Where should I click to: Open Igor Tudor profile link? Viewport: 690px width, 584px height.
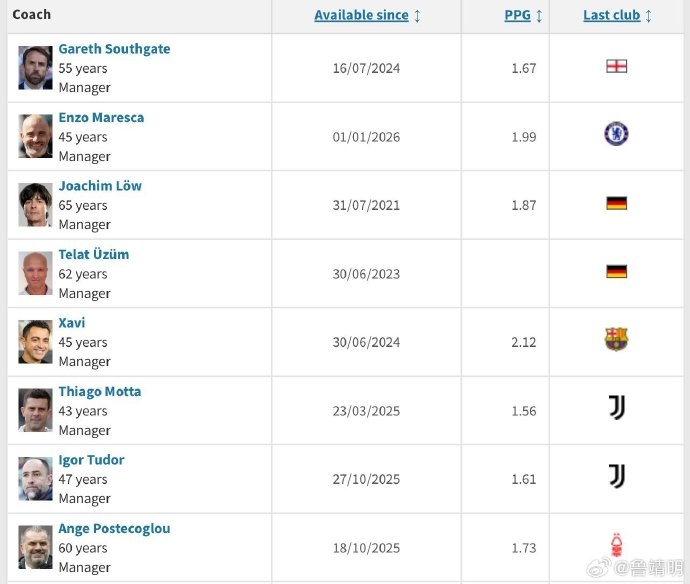91,460
